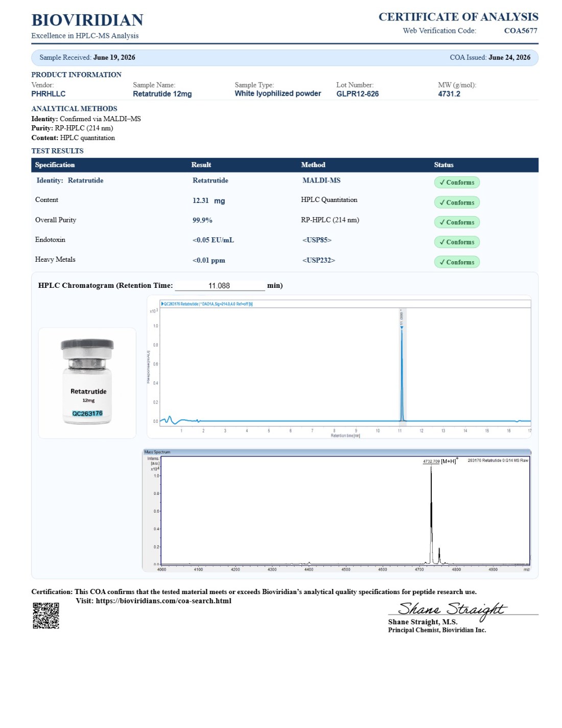Open the bioviridians.com coa-search link
Screen dimensions: 562x728
pyautogui.click(x=163, y=601)
